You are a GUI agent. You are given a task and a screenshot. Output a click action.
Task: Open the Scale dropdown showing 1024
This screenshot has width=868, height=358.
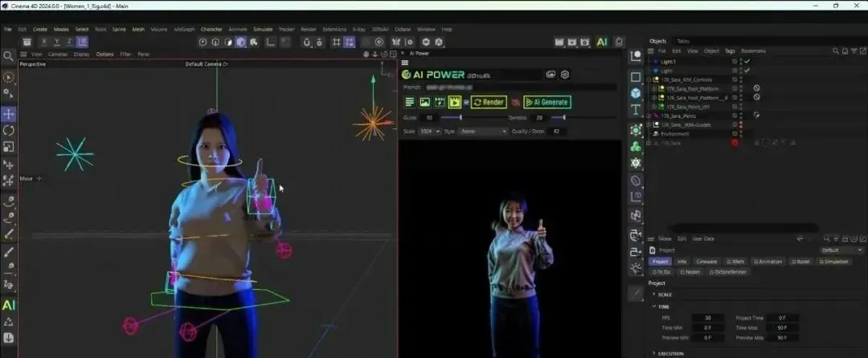click(429, 132)
